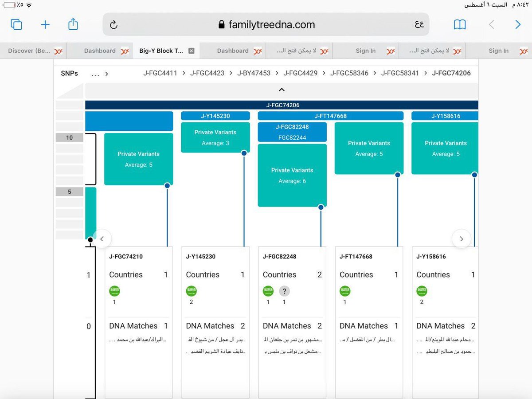
Task: Click Saudi flag in J-FT147668 card
Action: 345,291
